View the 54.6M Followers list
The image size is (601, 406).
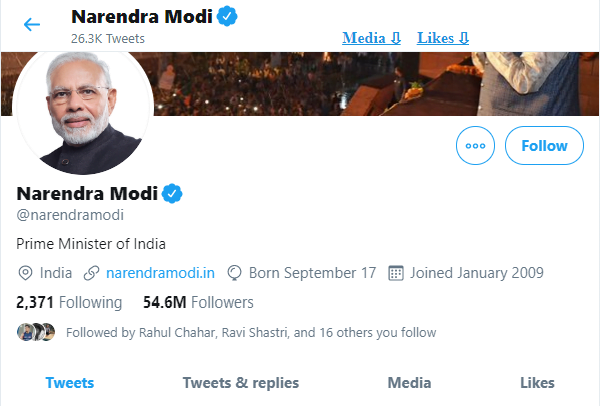pyautogui.click(x=198, y=302)
